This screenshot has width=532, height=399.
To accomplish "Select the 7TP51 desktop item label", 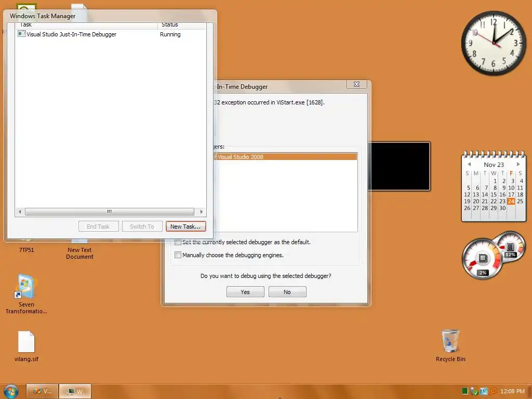I will point(26,250).
